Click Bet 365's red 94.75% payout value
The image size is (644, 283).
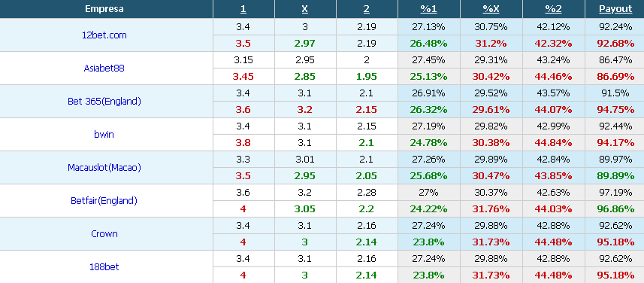(615, 110)
